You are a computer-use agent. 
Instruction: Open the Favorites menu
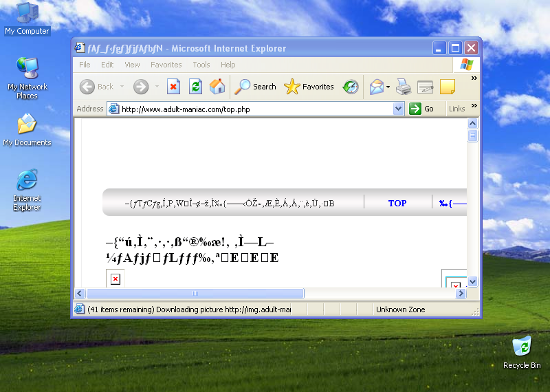tap(166, 65)
